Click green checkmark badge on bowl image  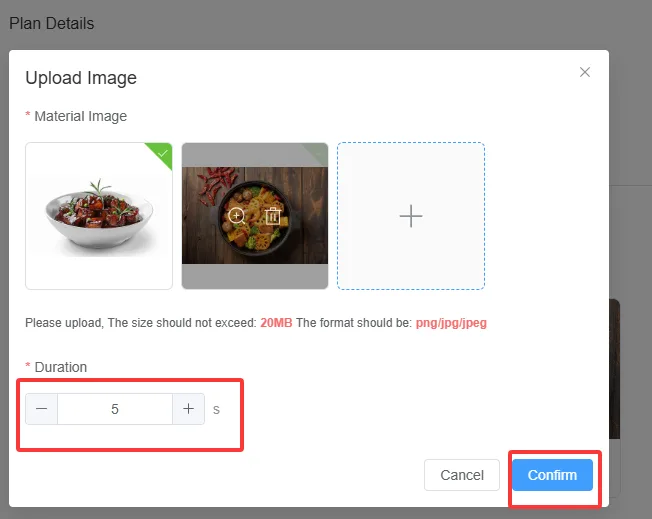(x=162, y=153)
